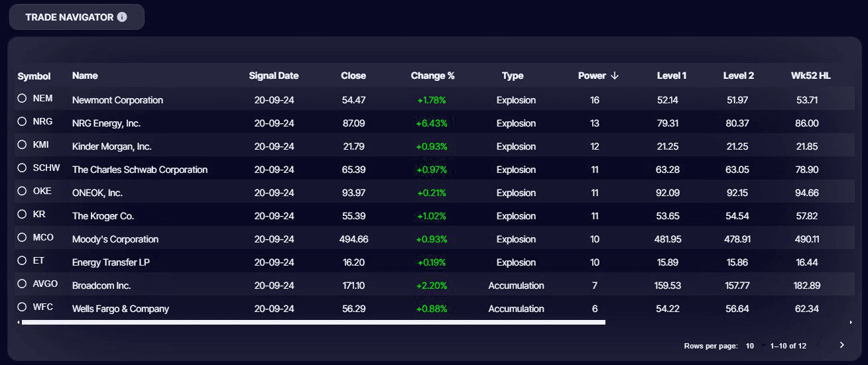Select the ET row radio button

point(22,260)
